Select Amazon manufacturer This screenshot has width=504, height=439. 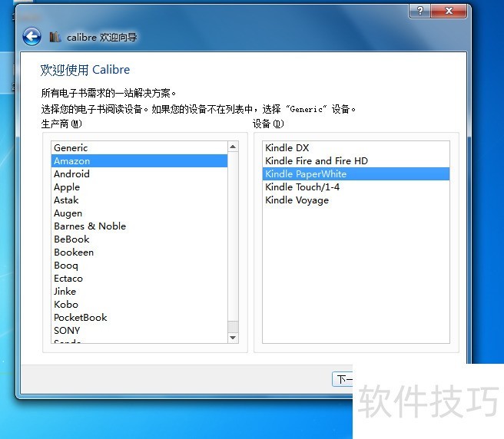139,161
